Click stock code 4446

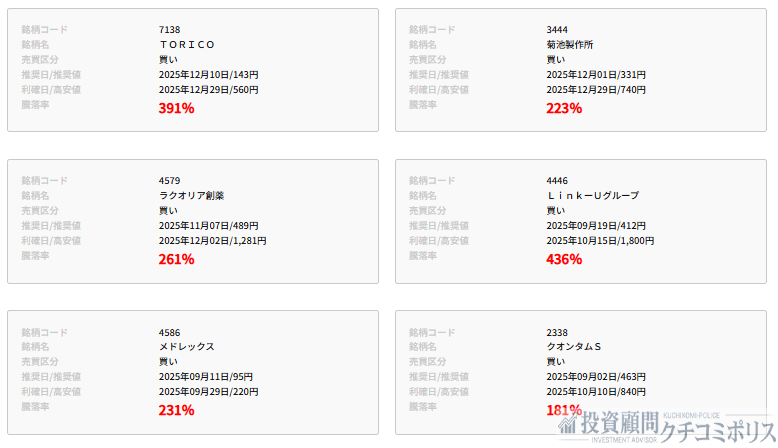(557, 181)
